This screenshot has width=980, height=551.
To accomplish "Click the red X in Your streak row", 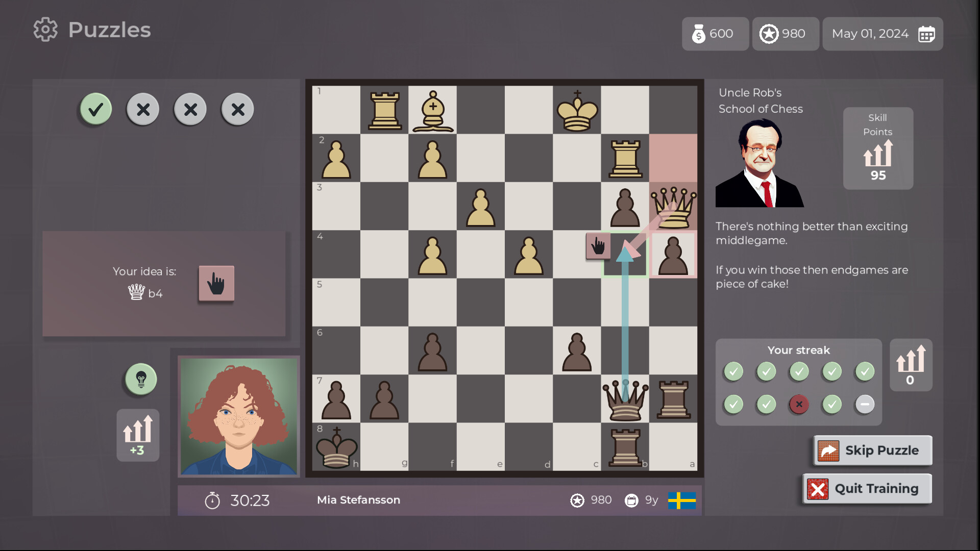I will pyautogui.click(x=798, y=404).
